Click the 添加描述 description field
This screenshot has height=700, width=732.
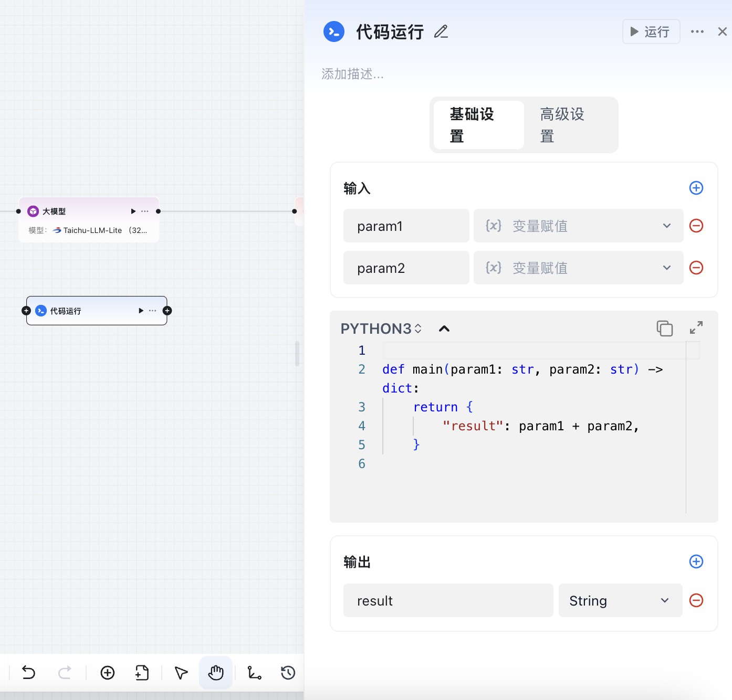[353, 74]
